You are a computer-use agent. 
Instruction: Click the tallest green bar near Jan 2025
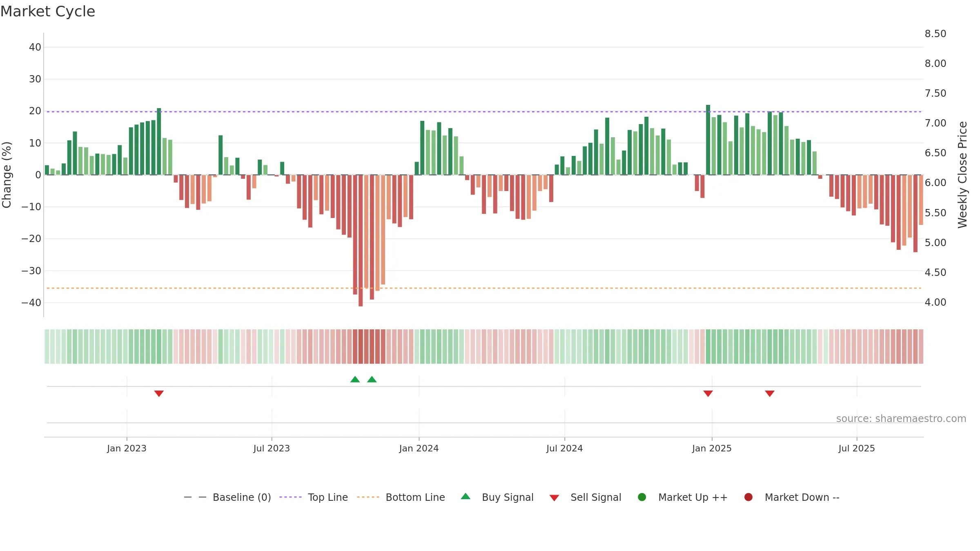click(708, 140)
